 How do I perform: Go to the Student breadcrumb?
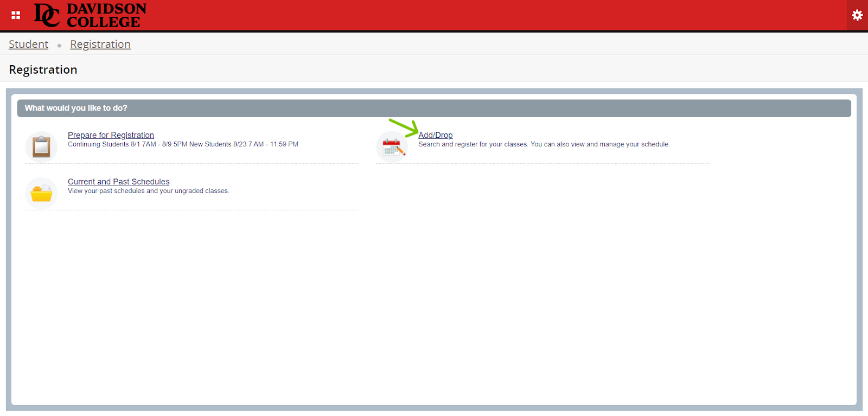pyautogui.click(x=28, y=44)
